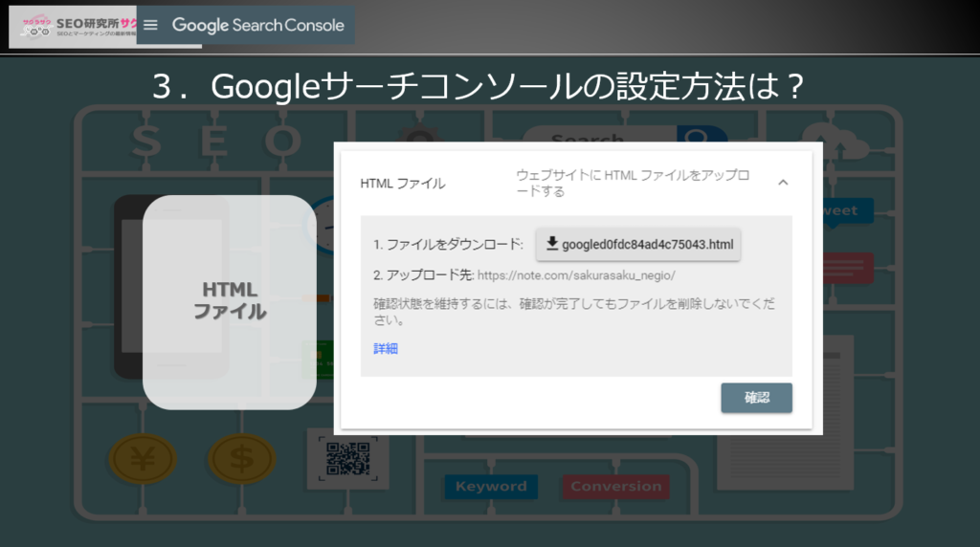Image resolution: width=980 pixels, height=547 pixels.
Task: Click the 確認状態を維持するには note text
Action: point(574,312)
